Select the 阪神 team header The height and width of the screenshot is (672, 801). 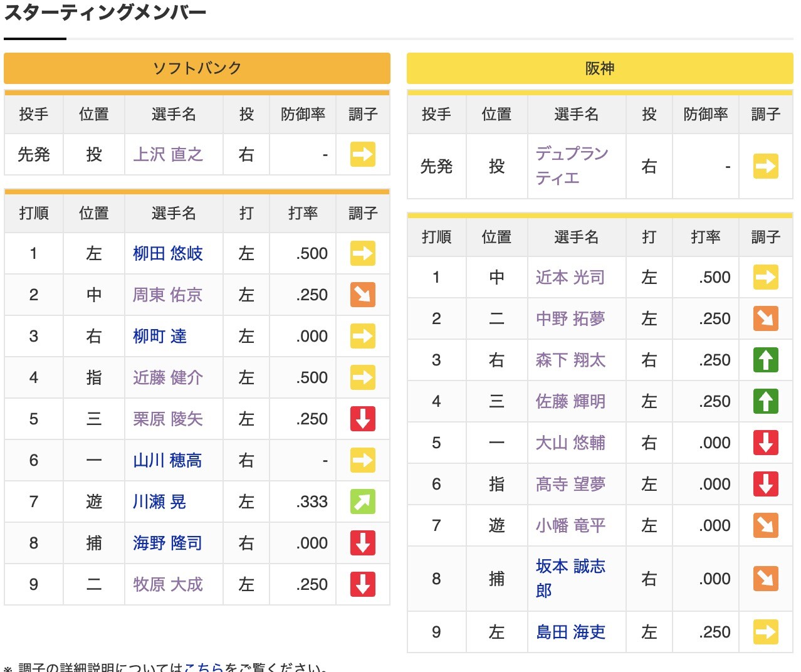(x=600, y=68)
